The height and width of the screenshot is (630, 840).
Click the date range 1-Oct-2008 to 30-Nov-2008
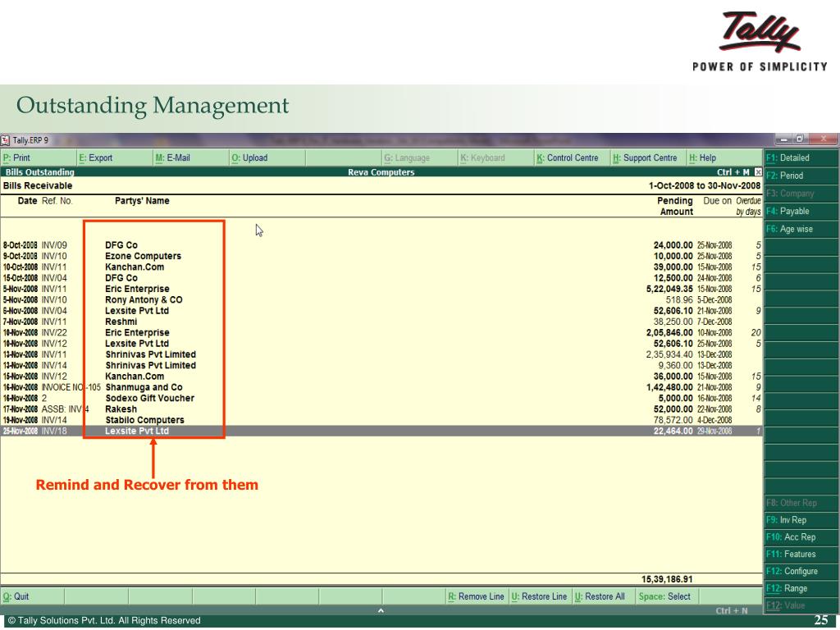tap(705, 186)
